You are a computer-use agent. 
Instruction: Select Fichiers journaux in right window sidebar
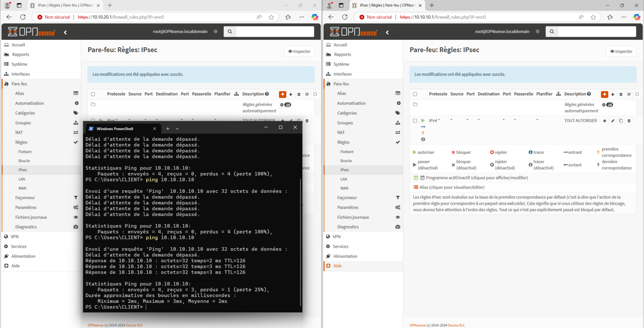pyautogui.click(x=353, y=217)
